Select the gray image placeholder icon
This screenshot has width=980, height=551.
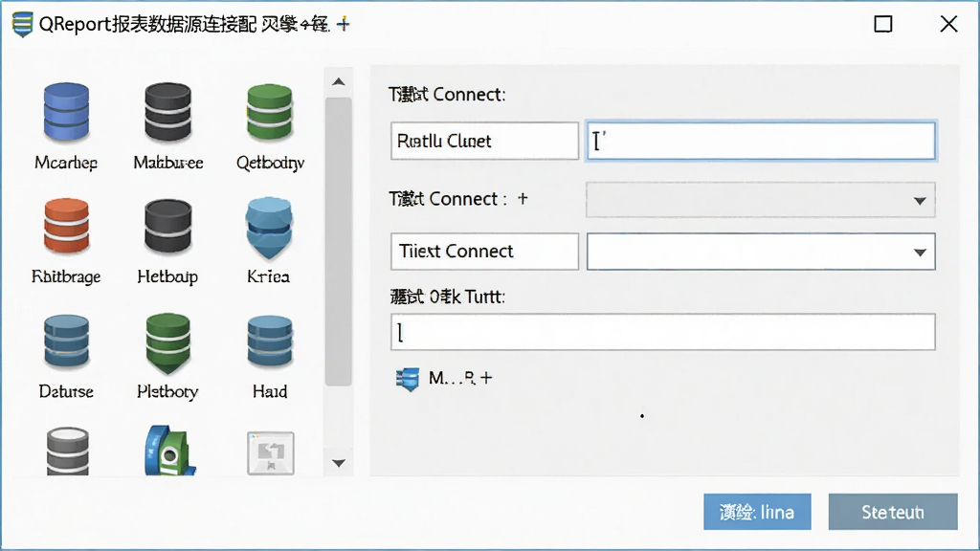pyautogui.click(x=271, y=452)
